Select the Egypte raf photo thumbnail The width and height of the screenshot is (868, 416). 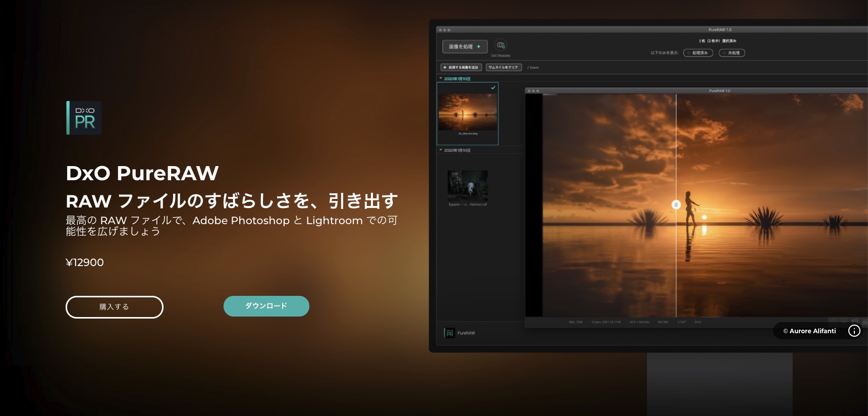pos(468,185)
